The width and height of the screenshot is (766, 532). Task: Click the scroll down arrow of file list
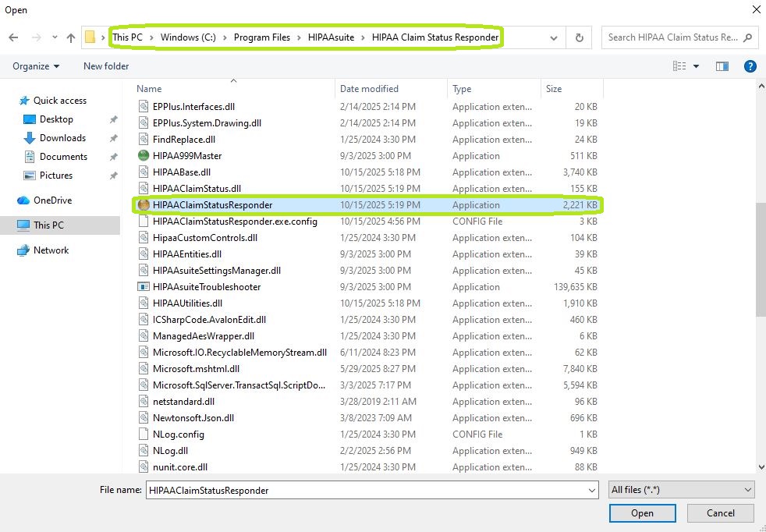point(761,467)
